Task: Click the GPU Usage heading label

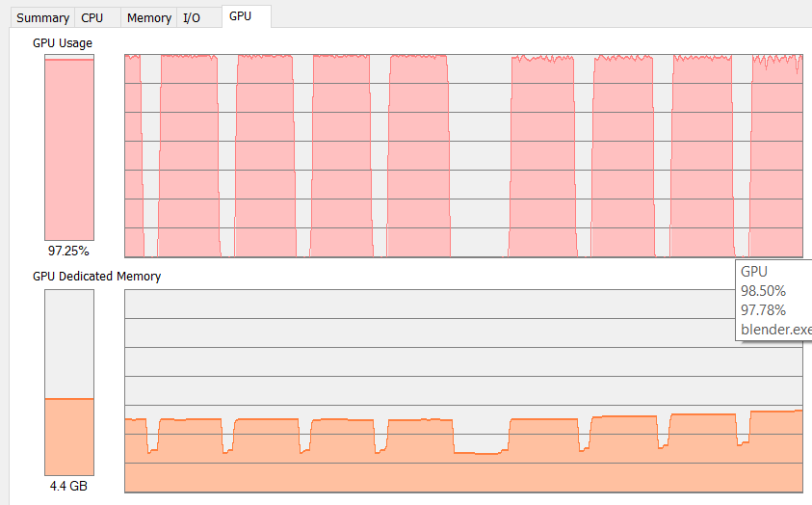Action: coord(64,43)
